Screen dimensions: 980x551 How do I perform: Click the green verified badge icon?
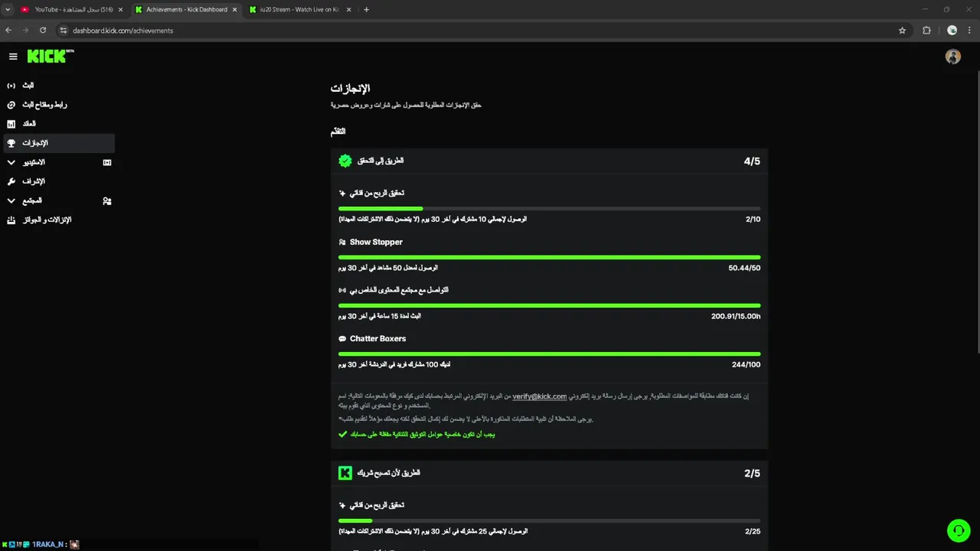(x=345, y=161)
